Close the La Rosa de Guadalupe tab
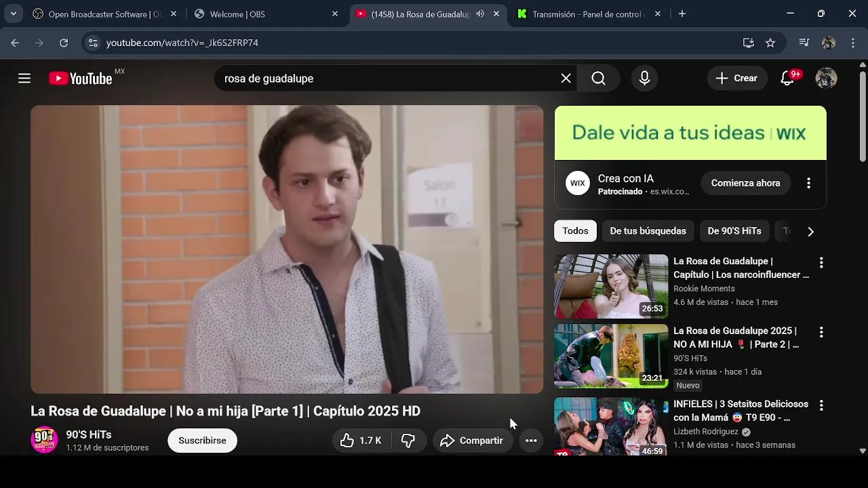 coord(496,14)
